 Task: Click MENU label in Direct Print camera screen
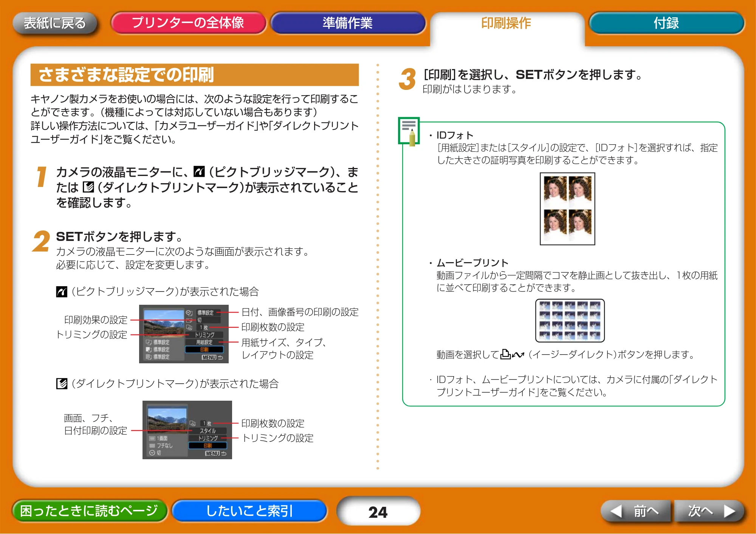(x=212, y=454)
